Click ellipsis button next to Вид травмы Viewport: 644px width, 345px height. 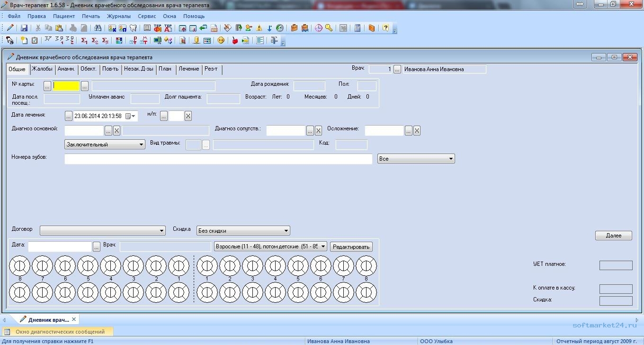(206, 145)
